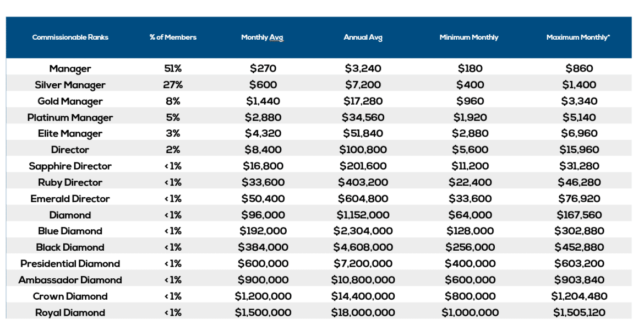
Task: Click the Minimum Monthly column header
Action: [x=469, y=37]
